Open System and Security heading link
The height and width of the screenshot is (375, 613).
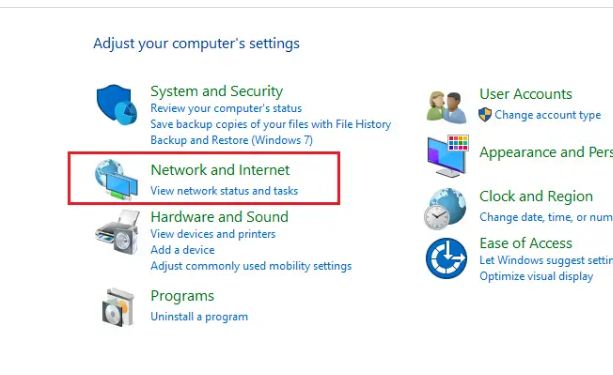point(217,91)
